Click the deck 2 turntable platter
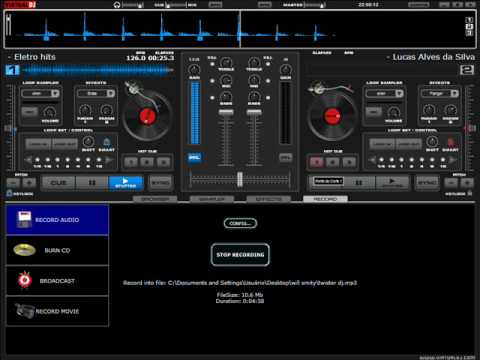The image size is (480, 360). 332,117
